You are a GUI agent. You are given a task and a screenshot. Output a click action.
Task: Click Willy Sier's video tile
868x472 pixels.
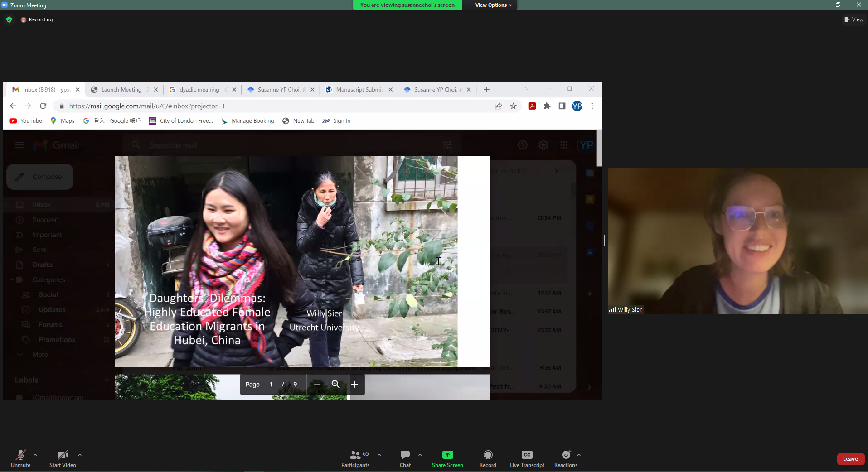click(x=737, y=241)
